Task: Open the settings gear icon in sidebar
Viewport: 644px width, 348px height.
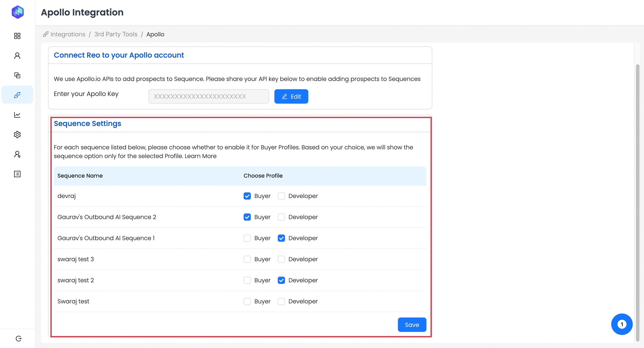Action: click(17, 135)
